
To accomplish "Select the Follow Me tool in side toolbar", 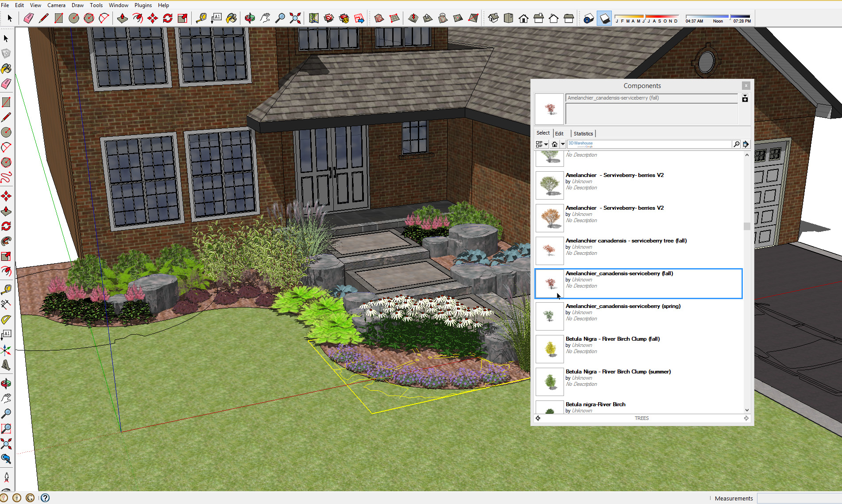I will click(6, 241).
